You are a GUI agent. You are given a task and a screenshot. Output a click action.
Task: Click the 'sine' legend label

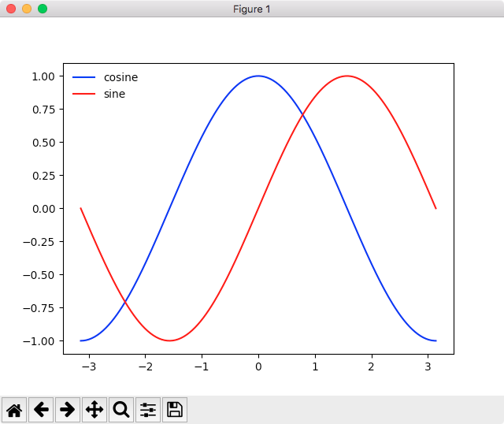click(x=114, y=94)
